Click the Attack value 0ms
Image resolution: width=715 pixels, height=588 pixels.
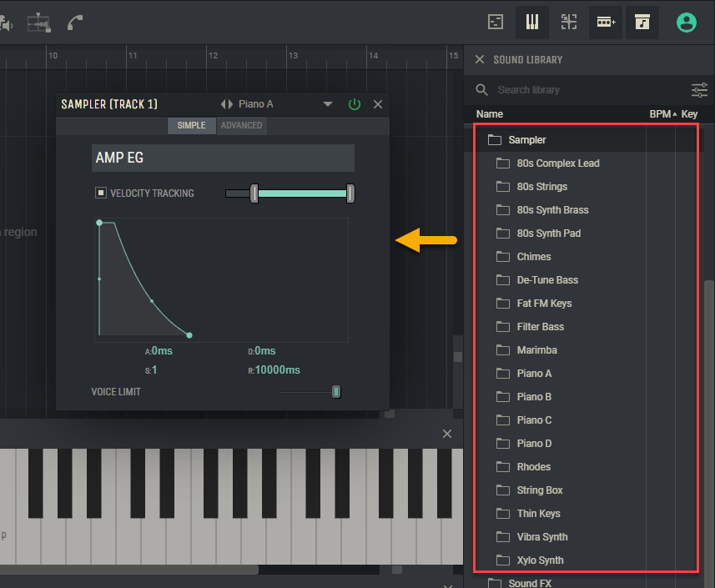[x=162, y=351]
